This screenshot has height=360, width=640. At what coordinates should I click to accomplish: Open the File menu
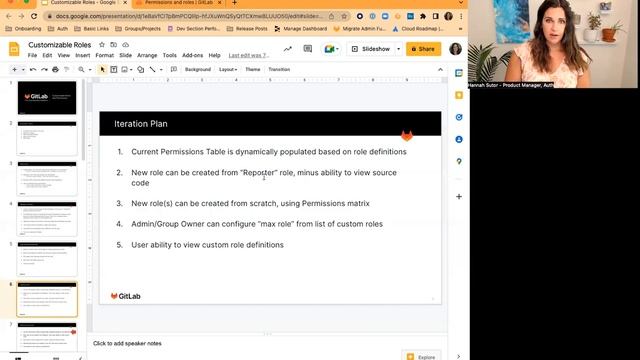click(x=32, y=55)
